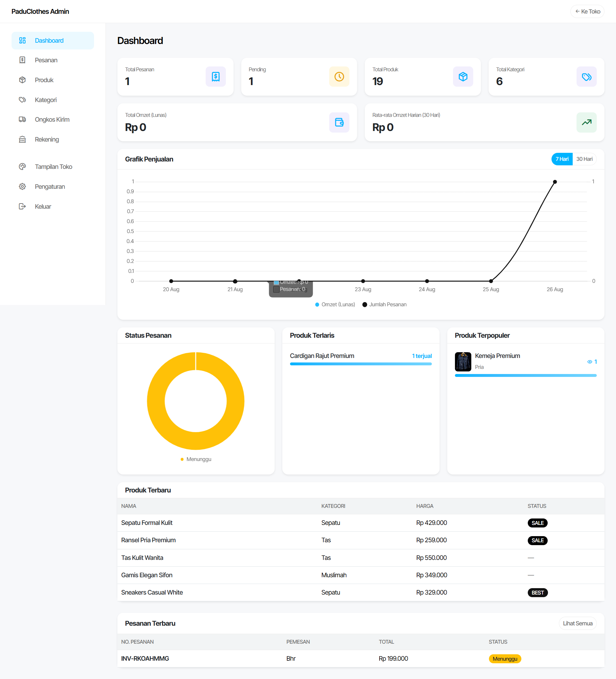Click the Ongkos Kirim truck icon
This screenshot has width=616, height=679.
click(22, 119)
